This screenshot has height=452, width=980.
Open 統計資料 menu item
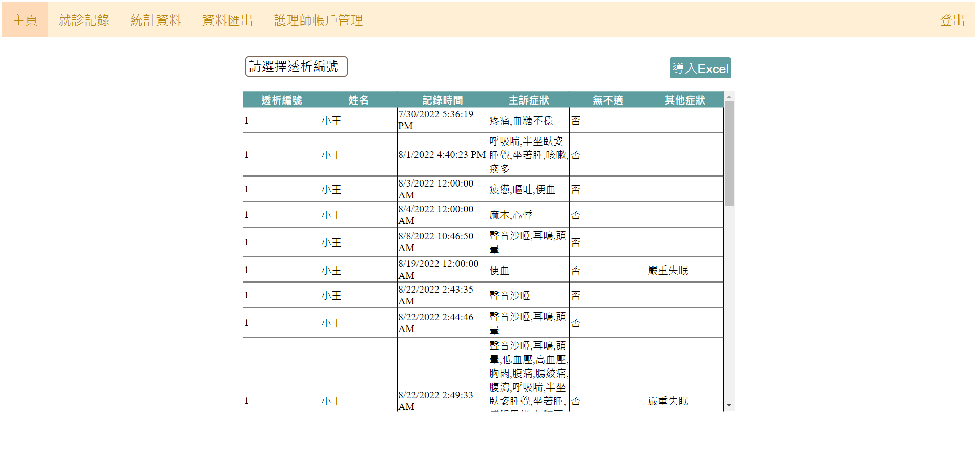[156, 19]
